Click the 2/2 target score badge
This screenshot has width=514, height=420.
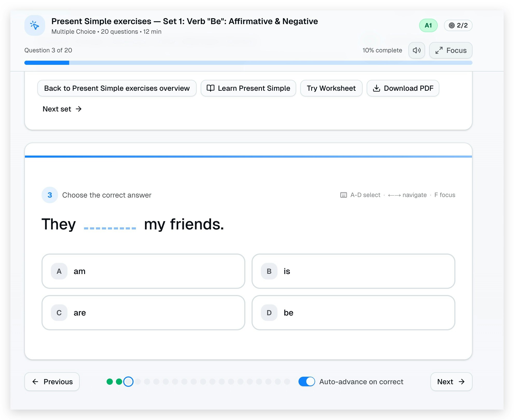[458, 25]
